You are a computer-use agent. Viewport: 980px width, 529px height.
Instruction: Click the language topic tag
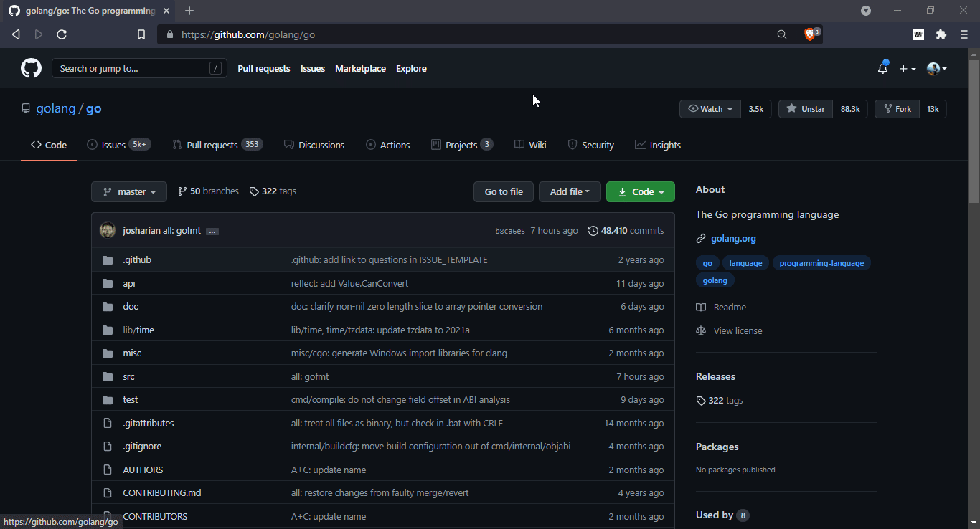click(x=745, y=263)
